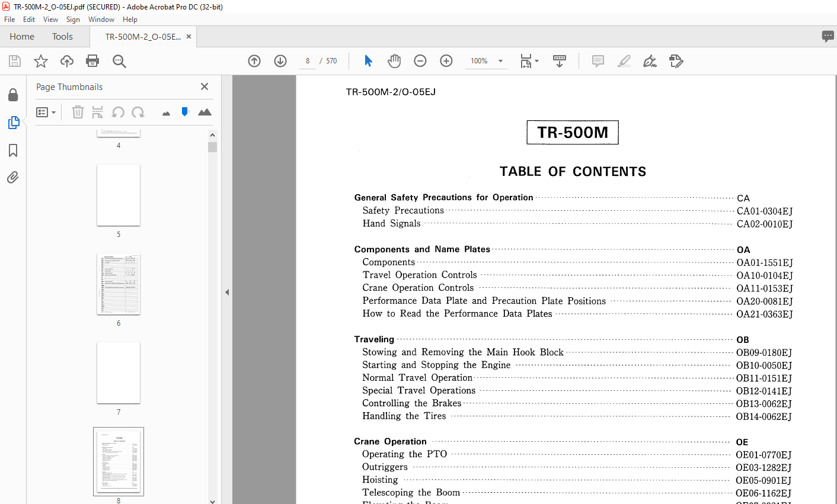Go to previous page arrow

coord(254,61)
